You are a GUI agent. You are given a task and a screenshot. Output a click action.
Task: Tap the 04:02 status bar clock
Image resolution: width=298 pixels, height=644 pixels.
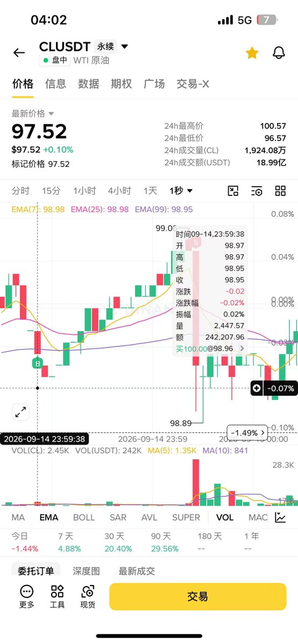[x=49, y=20]
